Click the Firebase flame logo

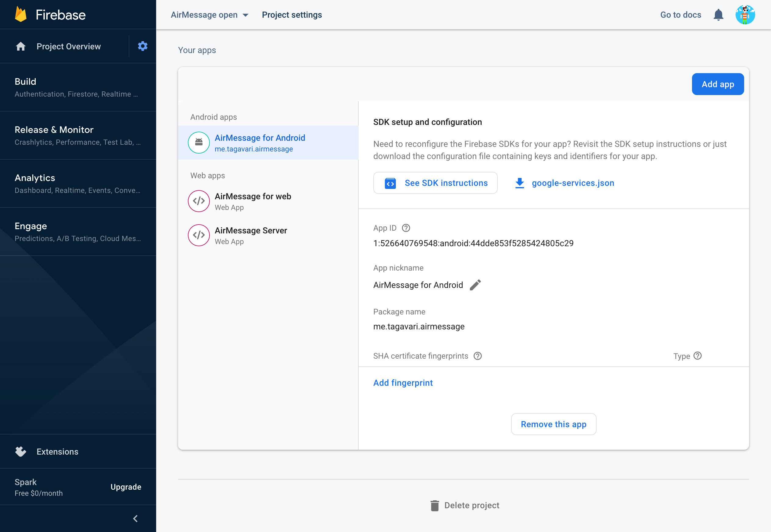click(x=21, y=15)
